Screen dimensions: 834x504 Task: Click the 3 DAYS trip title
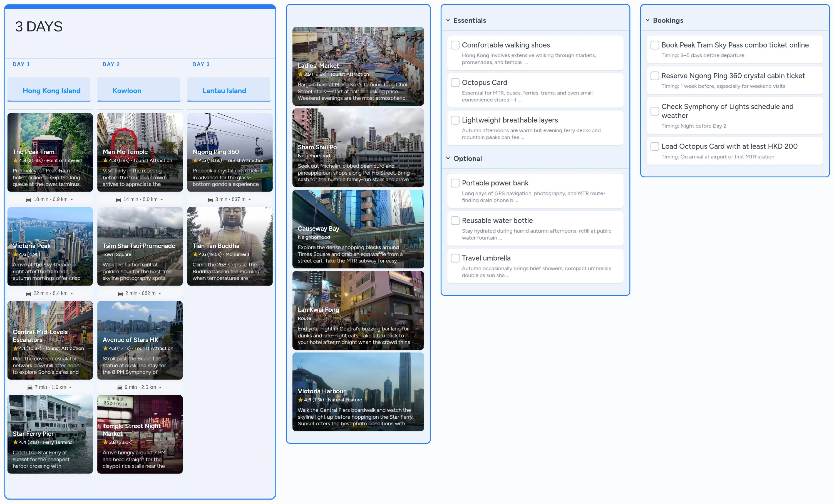(x=39, y=26)
